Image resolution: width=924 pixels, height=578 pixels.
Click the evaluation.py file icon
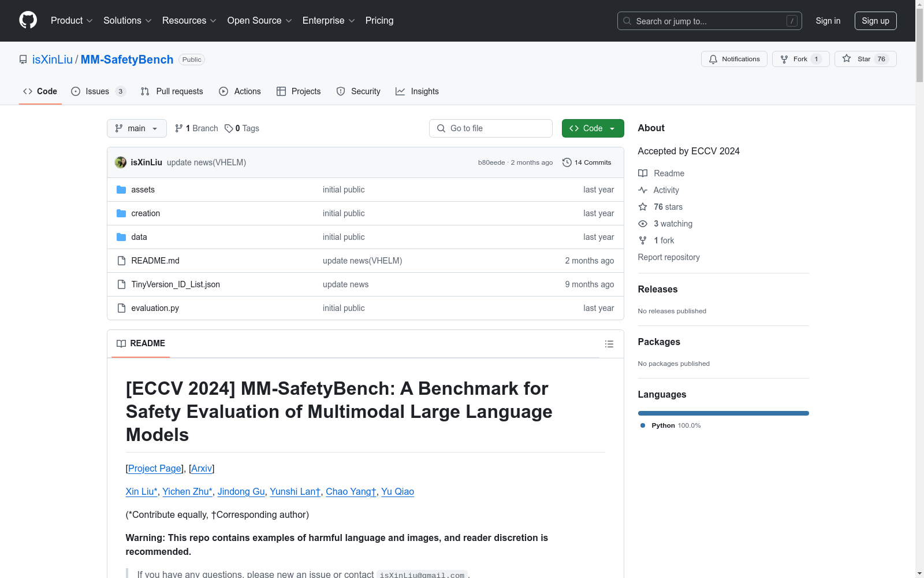tap(121, 308)
